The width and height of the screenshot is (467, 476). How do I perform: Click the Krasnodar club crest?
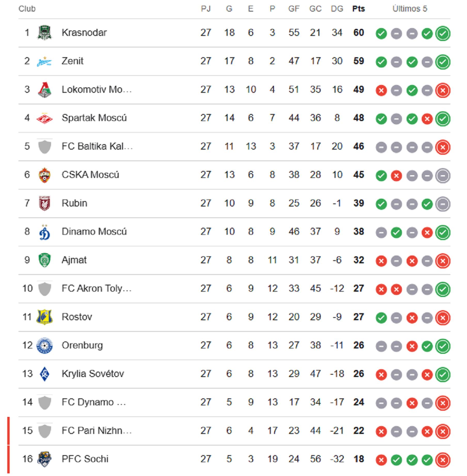pos(44,33)
